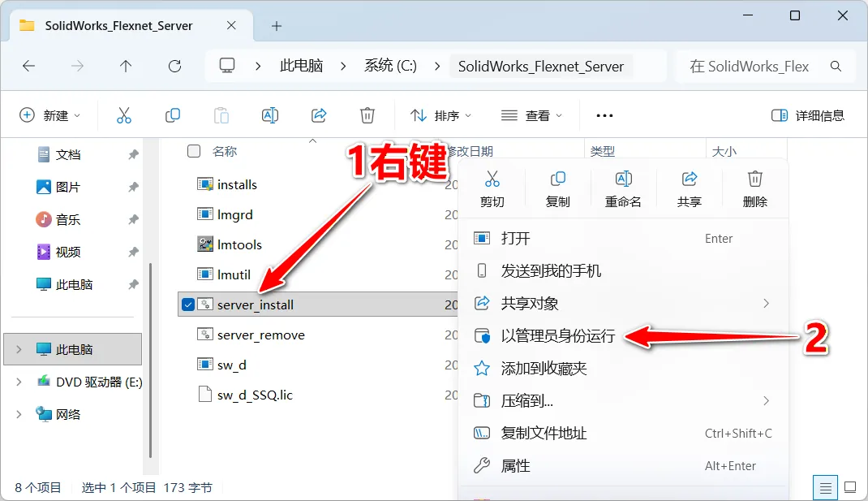Select the lmtools file
The height and width of the screenshot is (501, 868).
pos(239,244)
